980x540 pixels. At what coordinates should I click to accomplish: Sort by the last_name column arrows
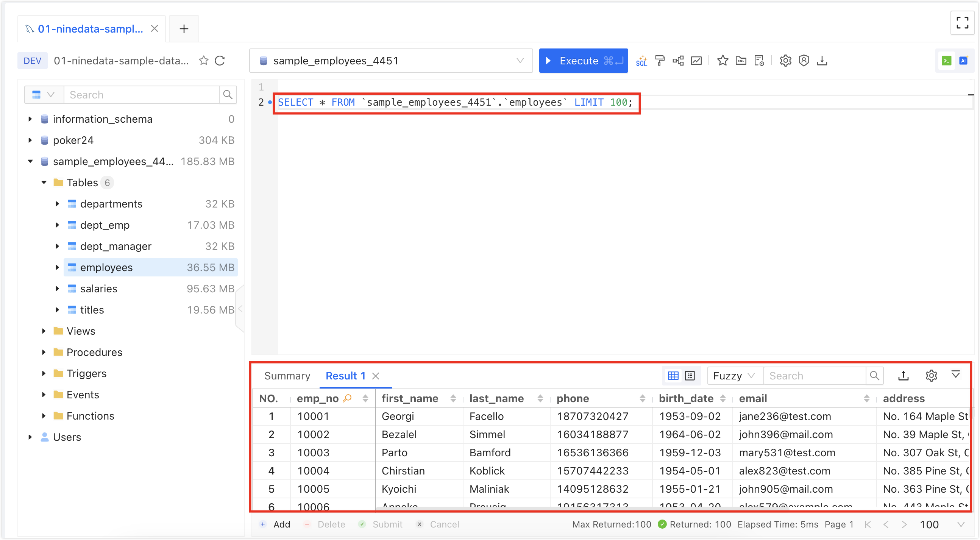(540, 398)
